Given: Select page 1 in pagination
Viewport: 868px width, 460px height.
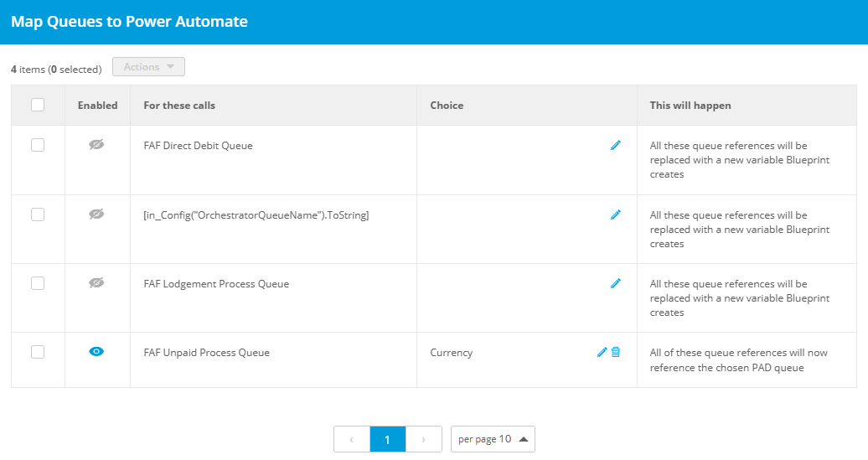Looking at the screenshot, I should [x=387, y=439].
